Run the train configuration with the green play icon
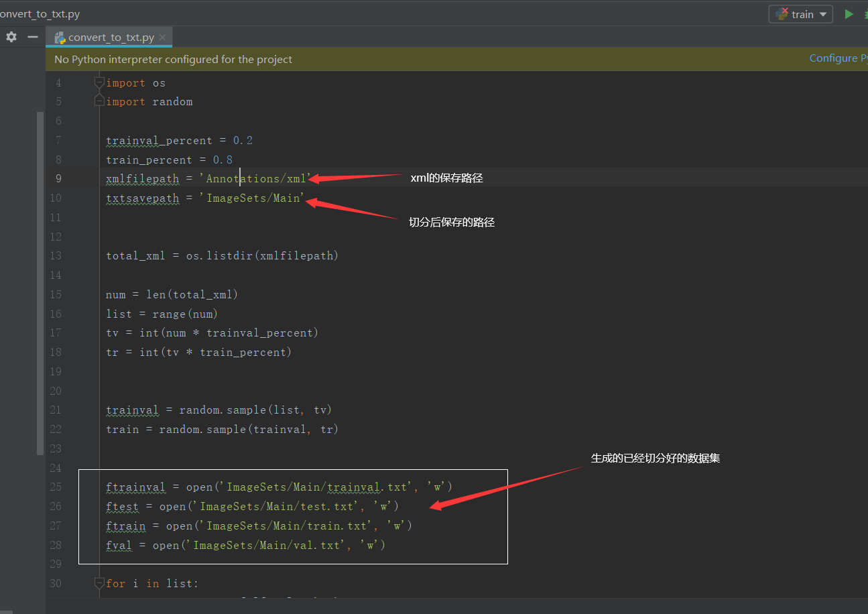The width and height of the screenshot is (868, 614). (x=849, y=14)
